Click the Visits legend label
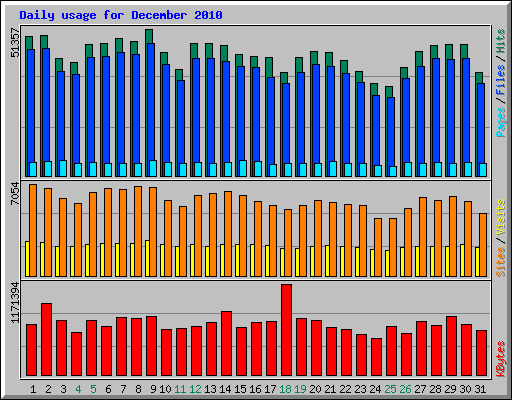Image resolution: width=512 pixels, height=400 pixels. 501,218
